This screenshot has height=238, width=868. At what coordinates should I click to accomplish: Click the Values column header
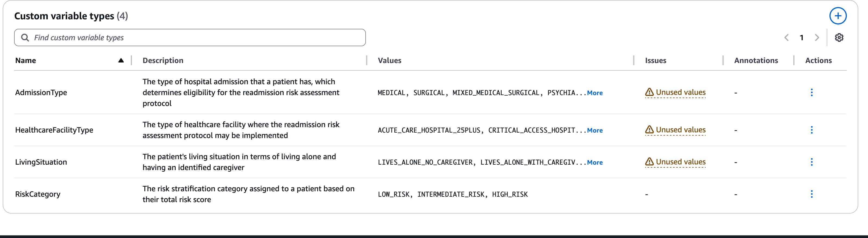389,60
